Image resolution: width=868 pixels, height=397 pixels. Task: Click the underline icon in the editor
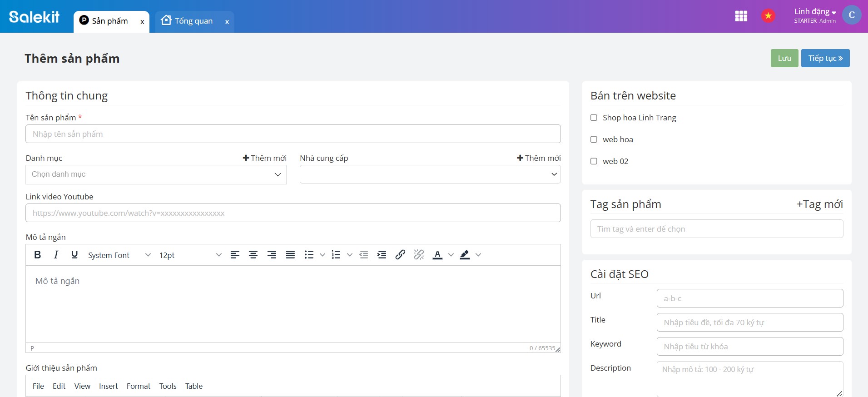click(74, 255)
